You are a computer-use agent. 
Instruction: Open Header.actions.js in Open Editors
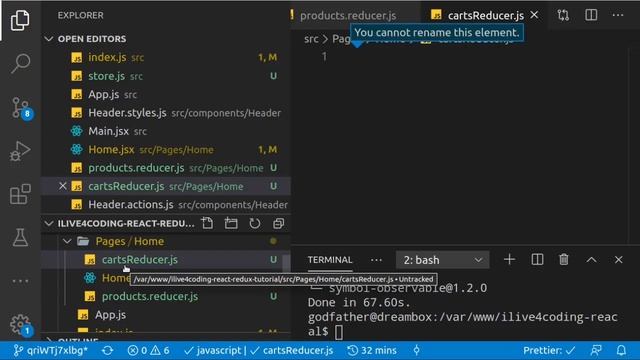[166, 205]
